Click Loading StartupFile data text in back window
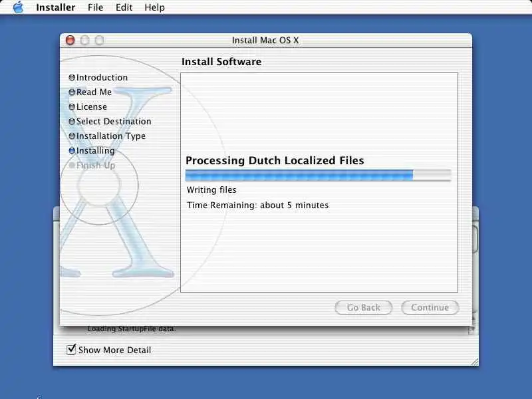Viewport: 532px width, 399px height. pos(132,329)
